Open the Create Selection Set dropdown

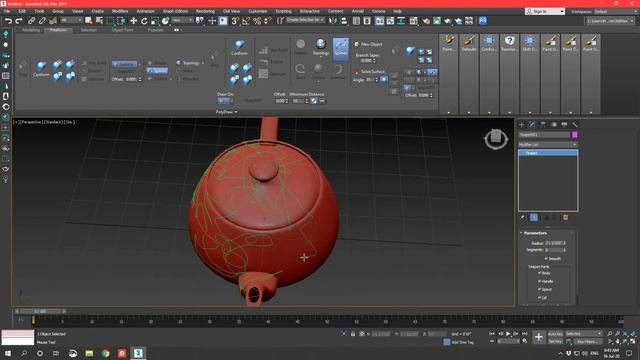click(x=305, y=20)
